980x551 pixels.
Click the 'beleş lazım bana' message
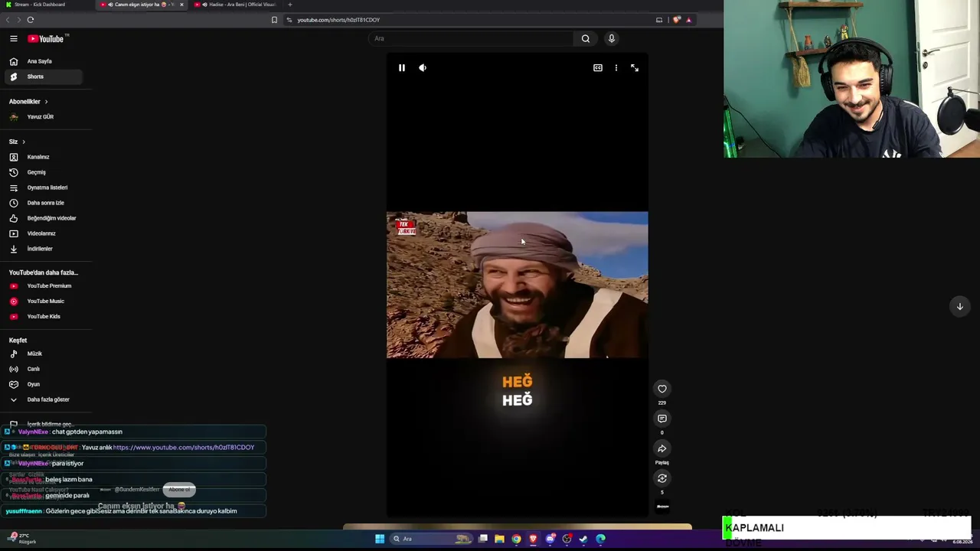click(x=69, y=480)
